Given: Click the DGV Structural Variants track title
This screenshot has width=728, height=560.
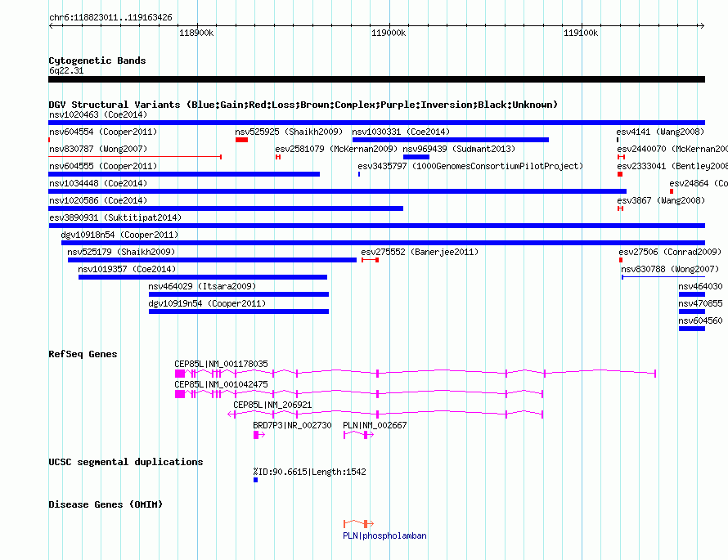Looking at the screenshot, I should pos(303,105).
